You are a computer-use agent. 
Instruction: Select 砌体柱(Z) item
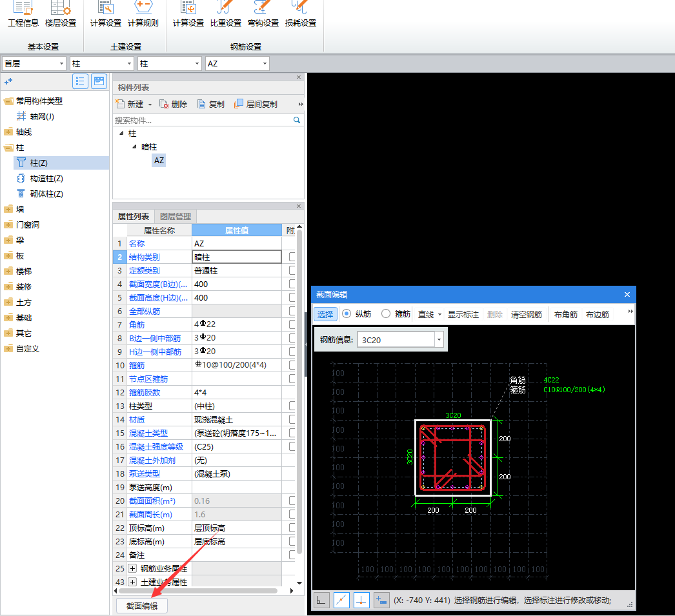click(x=40, y=194)
